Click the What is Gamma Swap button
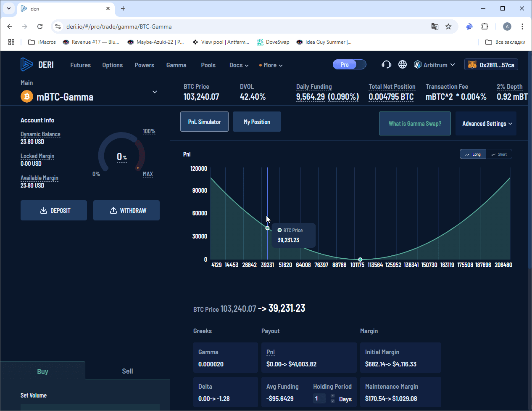Viewport: 532px width, 411px height. (415, 124)
